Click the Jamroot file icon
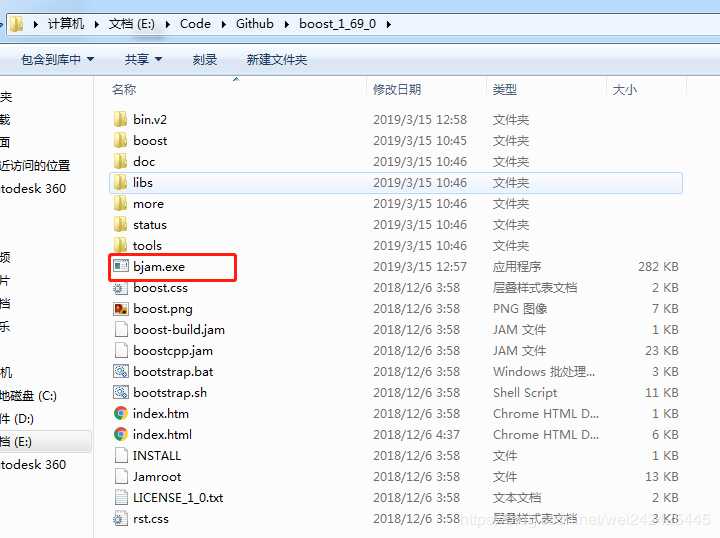The image size is (720, 538). pyautogui.click(x=121, y=476)
